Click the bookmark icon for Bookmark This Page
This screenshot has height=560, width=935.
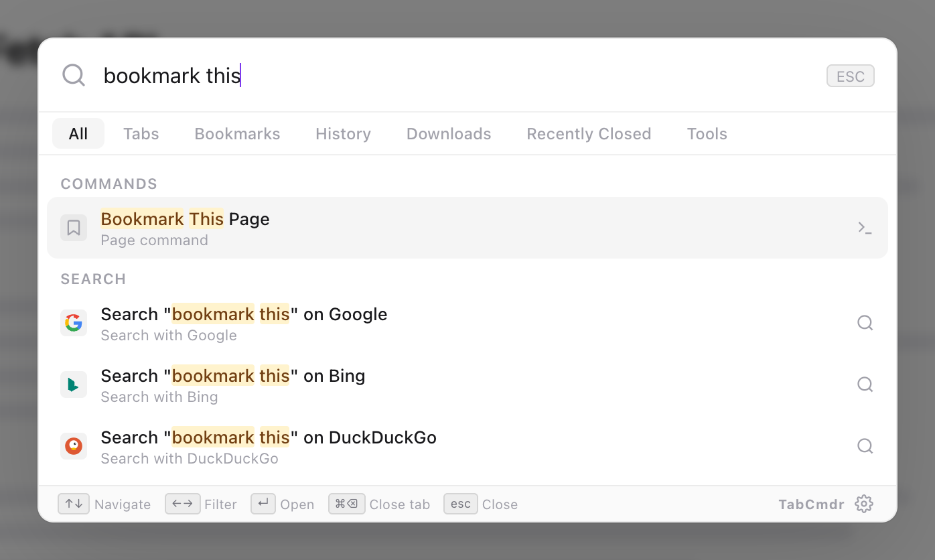[74, 228]
